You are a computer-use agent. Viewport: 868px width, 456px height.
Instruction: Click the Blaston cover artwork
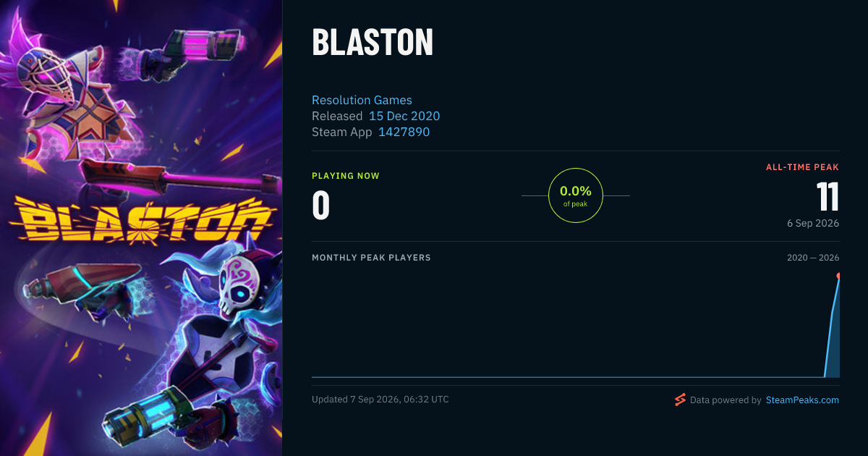coord(141,228)
